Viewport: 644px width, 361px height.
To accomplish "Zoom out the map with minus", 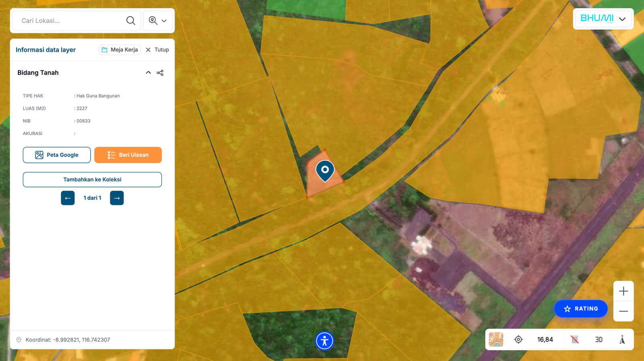I will coord(623,311).
